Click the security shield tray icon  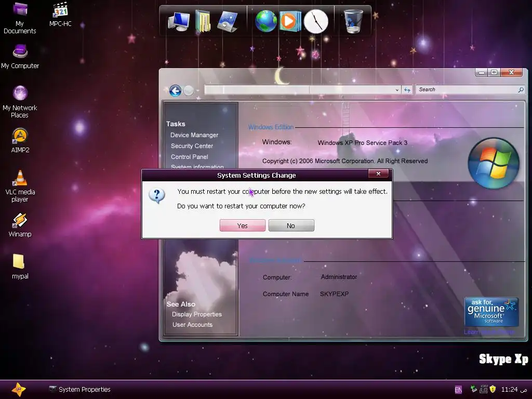[493, 389]
